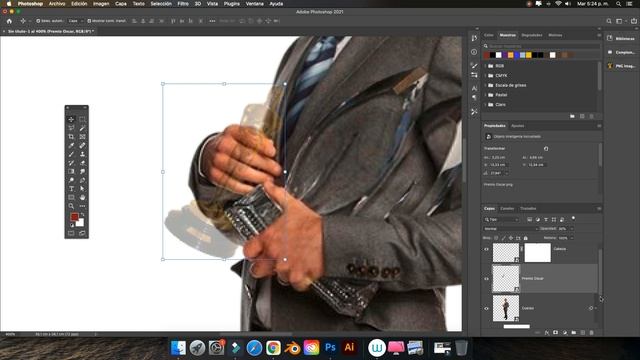Image resolution: width=640 pixels, height=360 pixels.
Task: Select the Move tool in the toolbox
Action: click(x=71, y=120)
